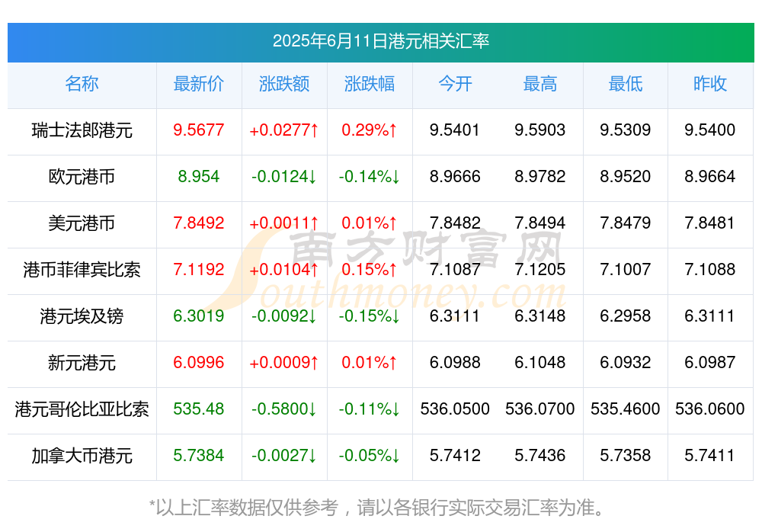This screenshot has width=762, height=532.
Task: Click the 涨跌额 column header
Action: (x=284, y=84)
